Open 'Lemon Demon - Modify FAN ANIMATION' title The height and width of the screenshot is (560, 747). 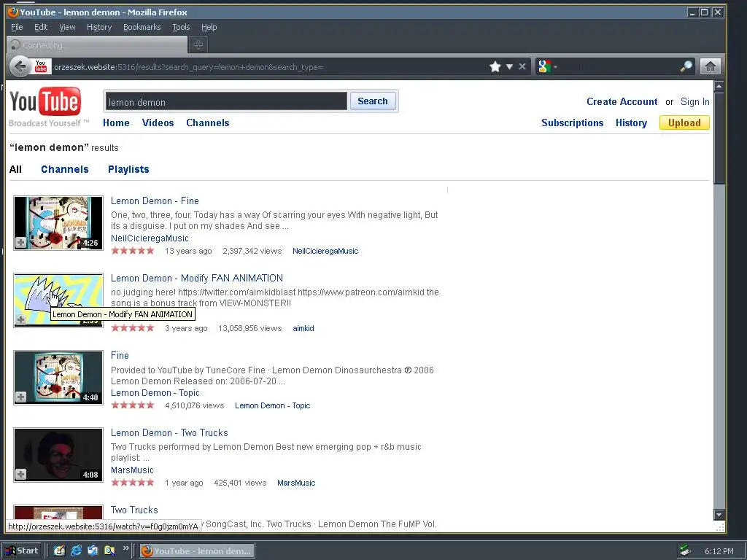[x=197, y=278]
